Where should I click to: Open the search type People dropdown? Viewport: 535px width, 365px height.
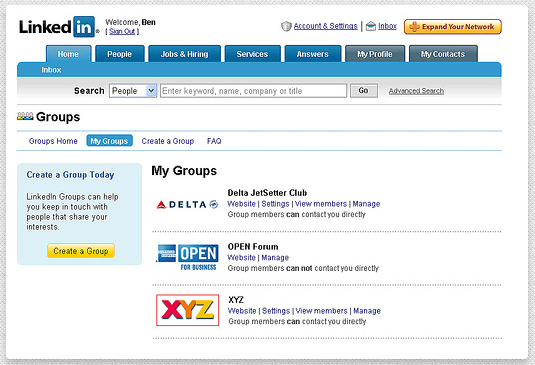(x=133, y=91)
